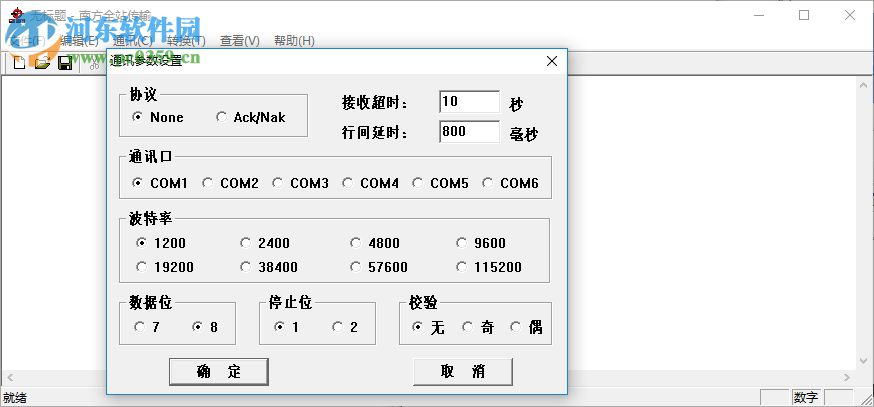The width and height of the screenshot is (874, 407).
Task: Choose COM2 communication port
Action: 230,183
